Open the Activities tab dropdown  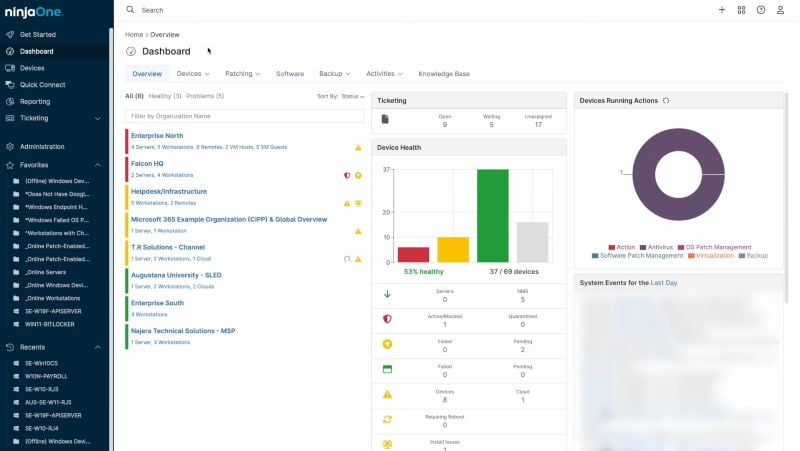coord(384,73)
